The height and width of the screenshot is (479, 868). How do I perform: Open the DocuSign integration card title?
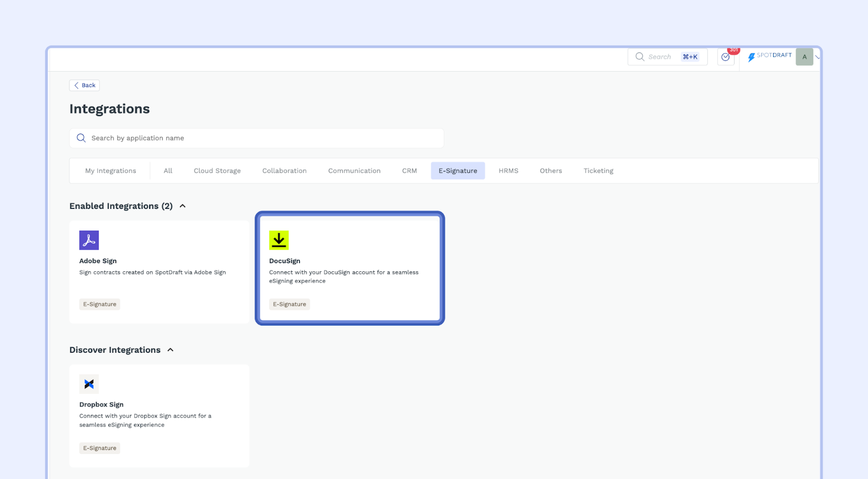tap(285, 261)
